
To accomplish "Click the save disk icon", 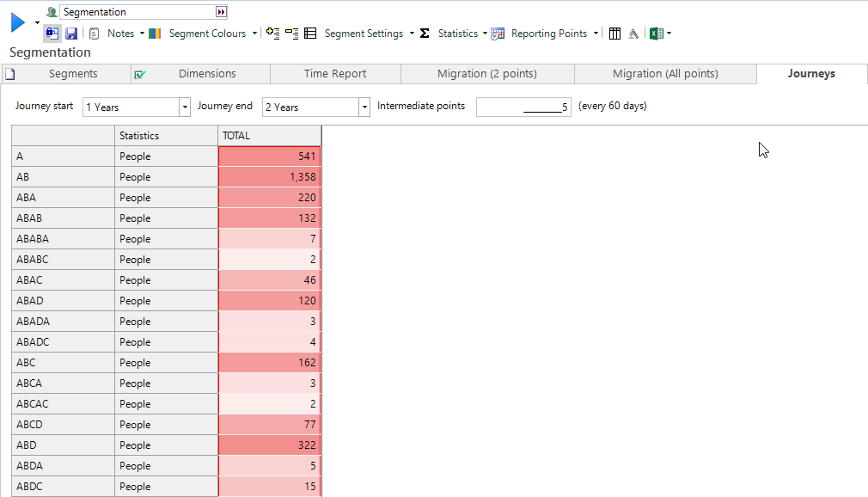I will pos(71,34).
